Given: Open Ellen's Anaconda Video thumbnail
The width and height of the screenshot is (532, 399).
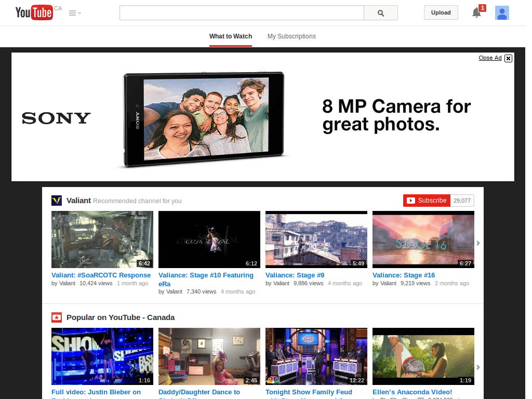Looking at the screenshot, I should (x=423, y=356).
